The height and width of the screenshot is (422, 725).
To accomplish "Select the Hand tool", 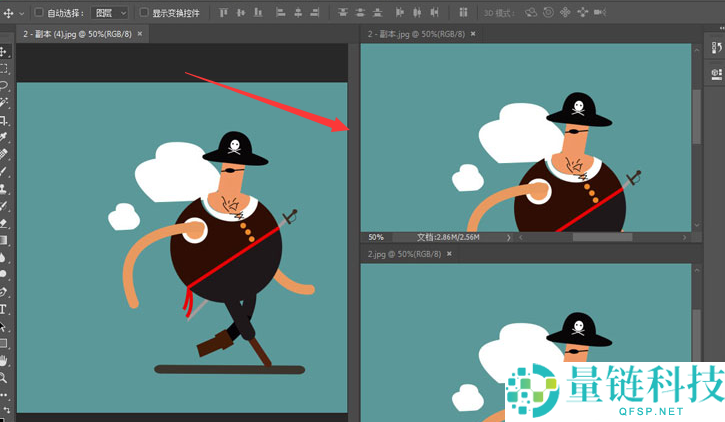I will 5,361.
